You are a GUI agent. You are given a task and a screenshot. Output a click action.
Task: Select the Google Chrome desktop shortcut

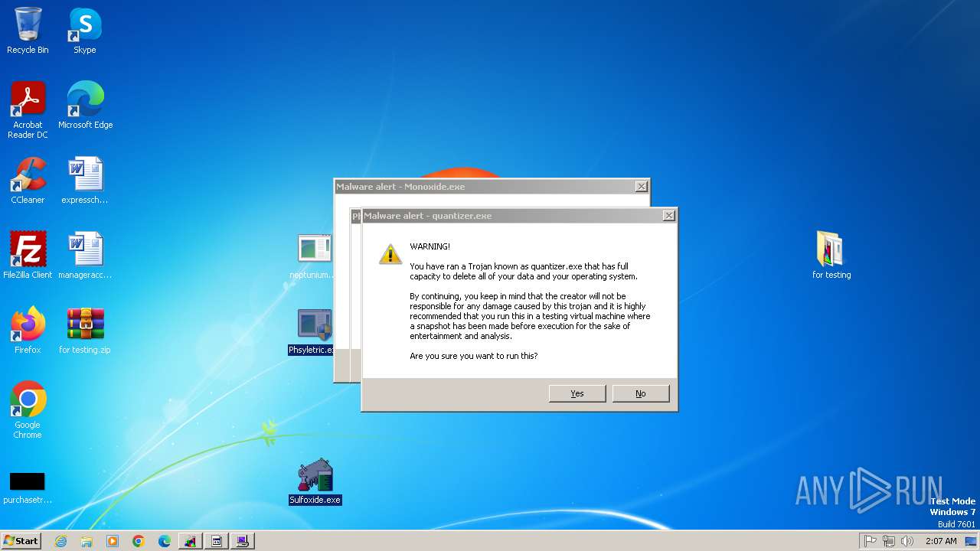pyautogui.click(x=28, y=410)
